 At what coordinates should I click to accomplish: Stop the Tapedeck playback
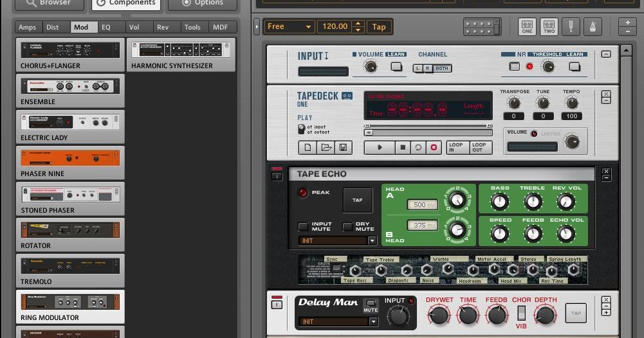[403, 148]
